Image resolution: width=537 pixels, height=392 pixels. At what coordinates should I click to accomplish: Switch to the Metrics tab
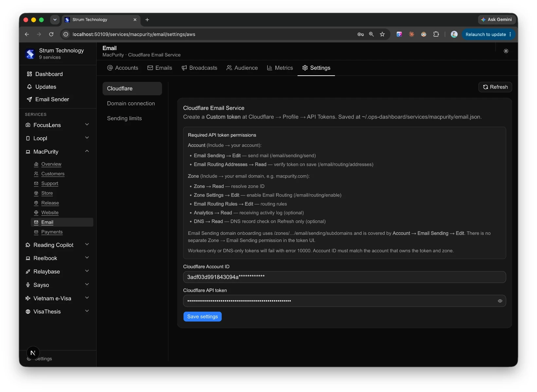pos(280,68)
